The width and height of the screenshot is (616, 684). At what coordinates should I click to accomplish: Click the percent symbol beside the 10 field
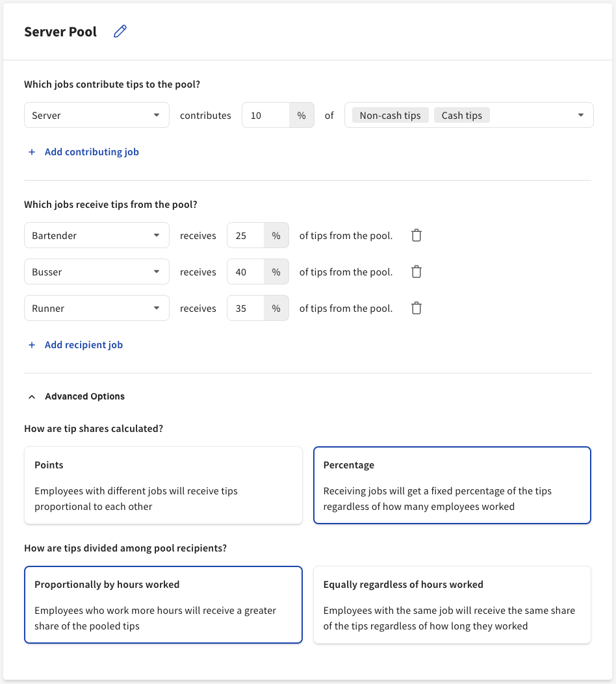(x=302, y=115)
